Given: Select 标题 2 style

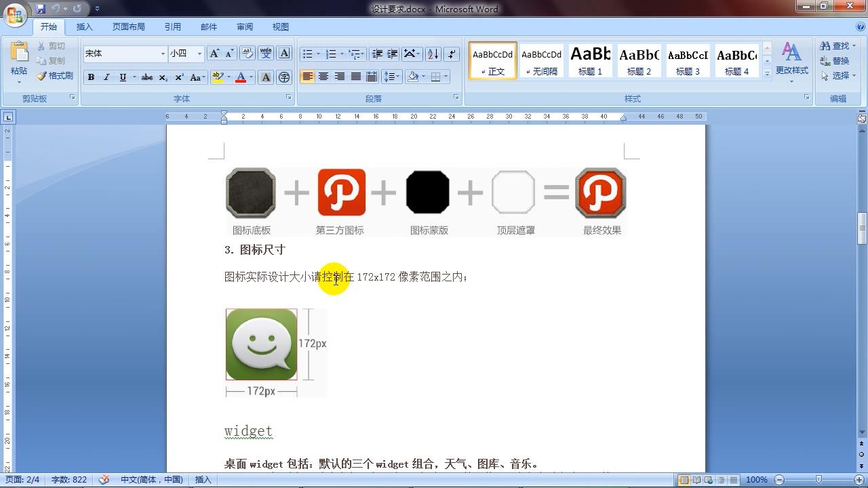Looking at the screenshot, I should pyautogui.click(x=639, y=61).
